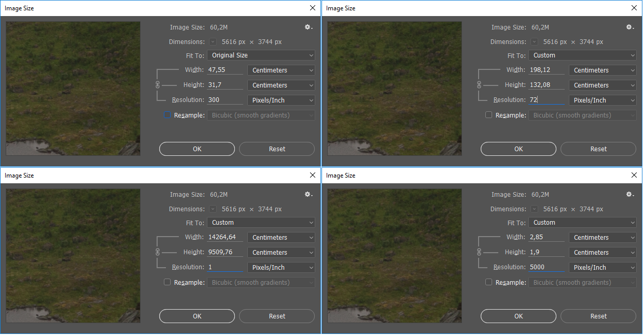Open the Pixels/Inch dropdown next to Resolution 300

(282, 100)
